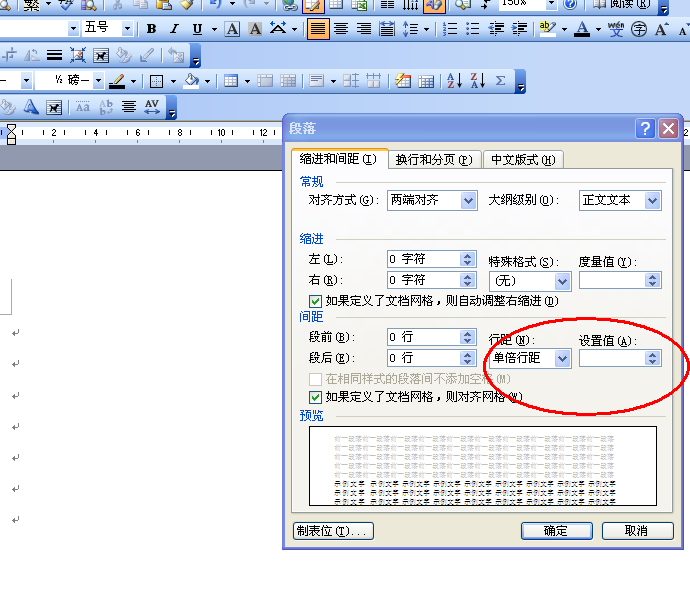Choose line style thickness icon
The height and width of the screenshot is (600, 690).
coord(54,55)
